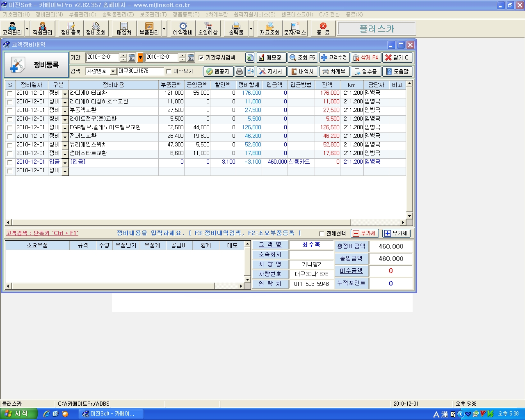
Task: Click the 대구30나1676 search input field
Action: (x=141, y=71)
